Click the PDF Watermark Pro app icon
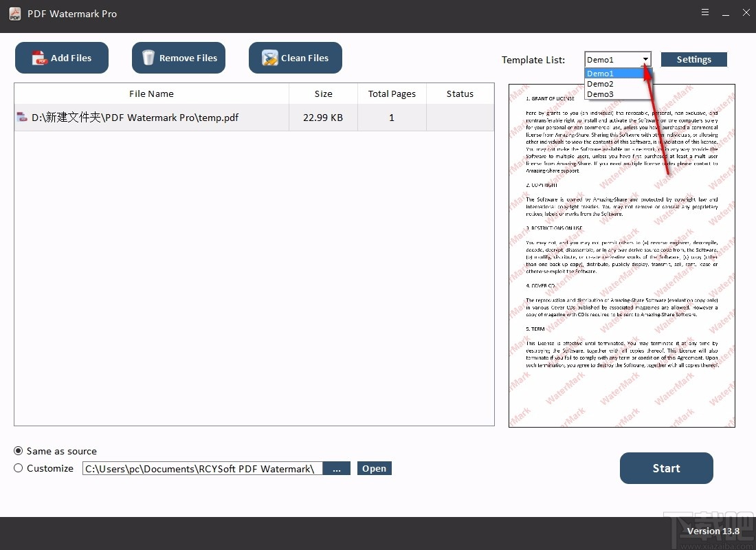Viewport: 756px width, 550px height. coord(15,14)
